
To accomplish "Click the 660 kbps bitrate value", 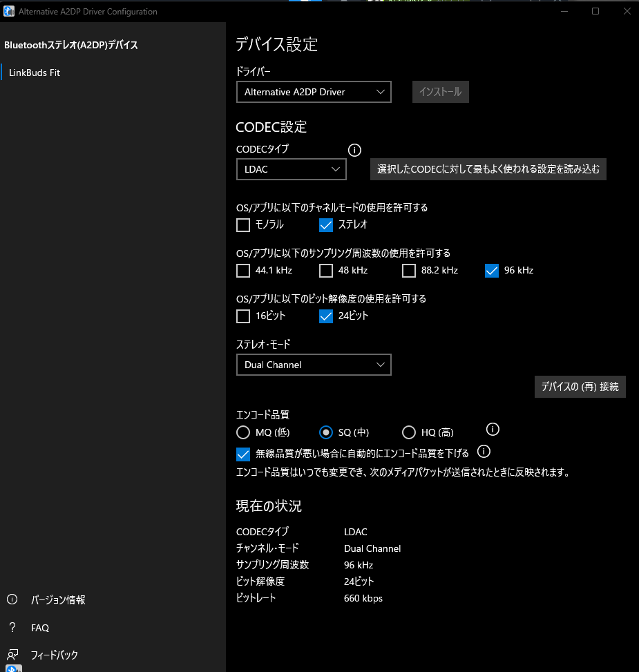I will click(x=363, y=598).
